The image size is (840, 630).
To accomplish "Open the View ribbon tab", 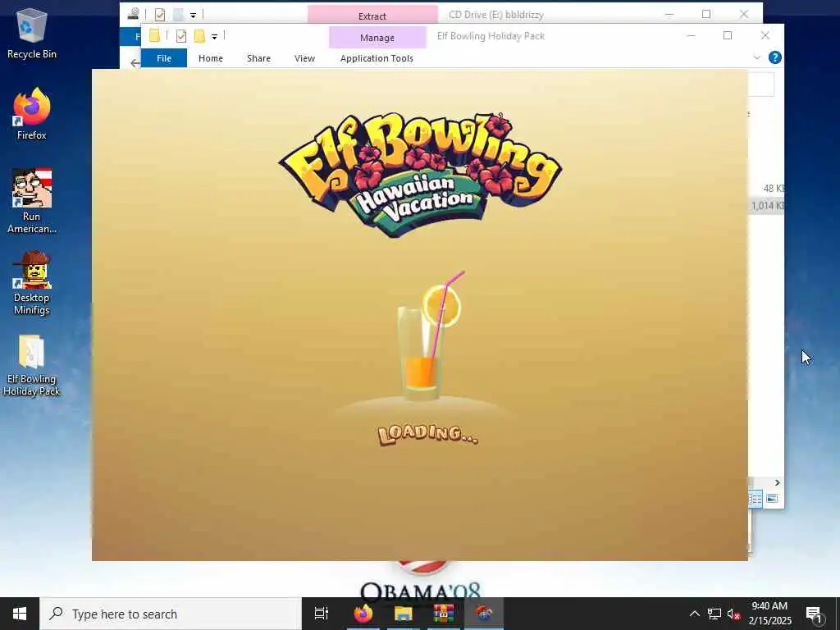I will click(305, 58).
